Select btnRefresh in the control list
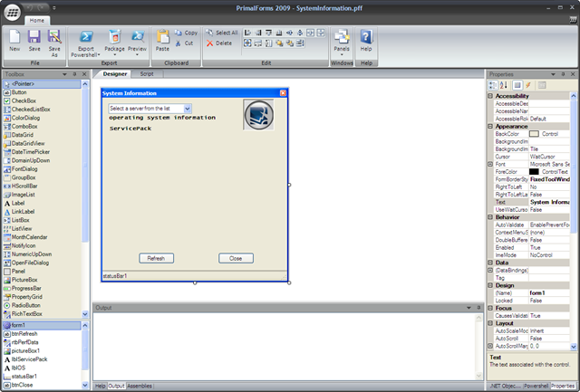The width and height of the screenshot is (580, 392). click(24, 334)
